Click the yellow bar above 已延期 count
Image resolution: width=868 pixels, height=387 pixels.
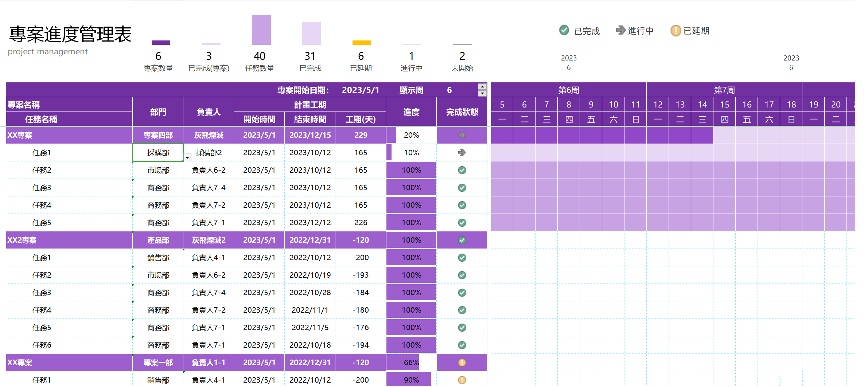362,43
